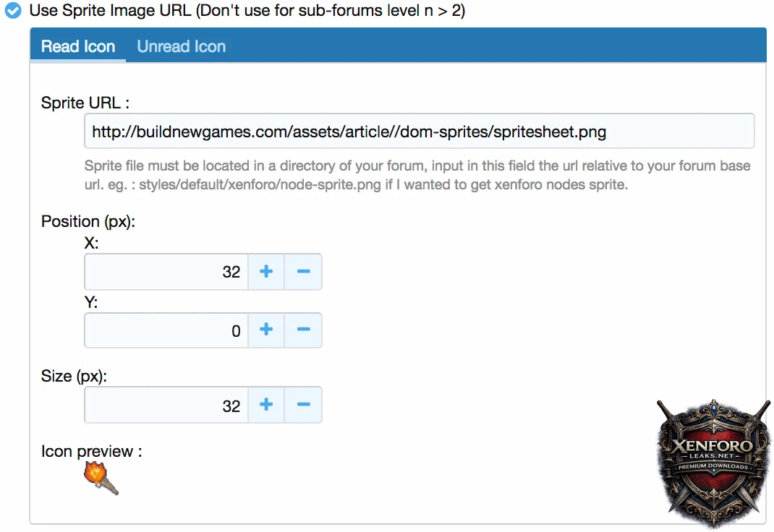The image size is (774, 532).
Task: Decrease X position with the minus icon
Action: tap(303, 272)
